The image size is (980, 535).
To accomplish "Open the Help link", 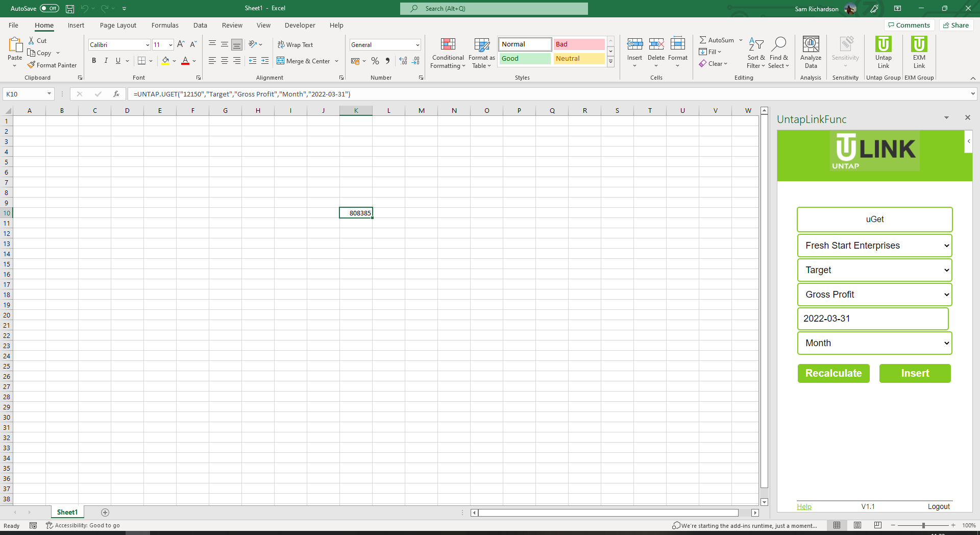I will tap(804, 506).
